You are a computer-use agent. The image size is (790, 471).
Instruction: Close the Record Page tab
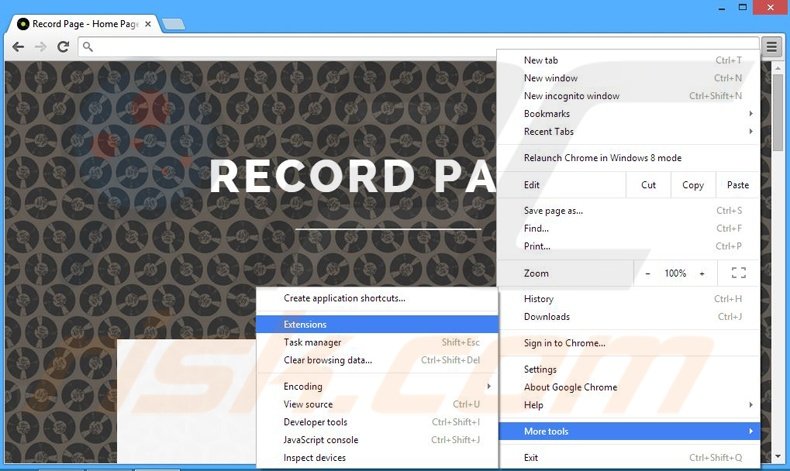coord(148,24)
